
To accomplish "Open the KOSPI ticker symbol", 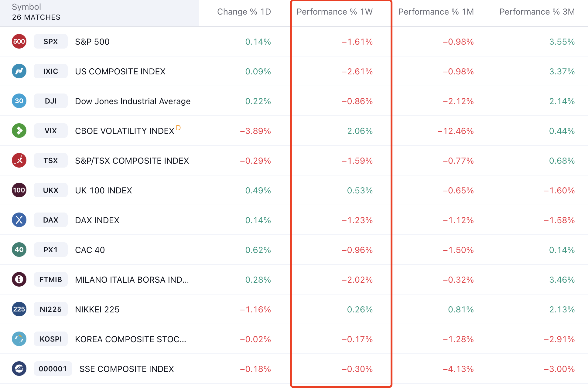I will pyautogui.click(x=50, y=339).
